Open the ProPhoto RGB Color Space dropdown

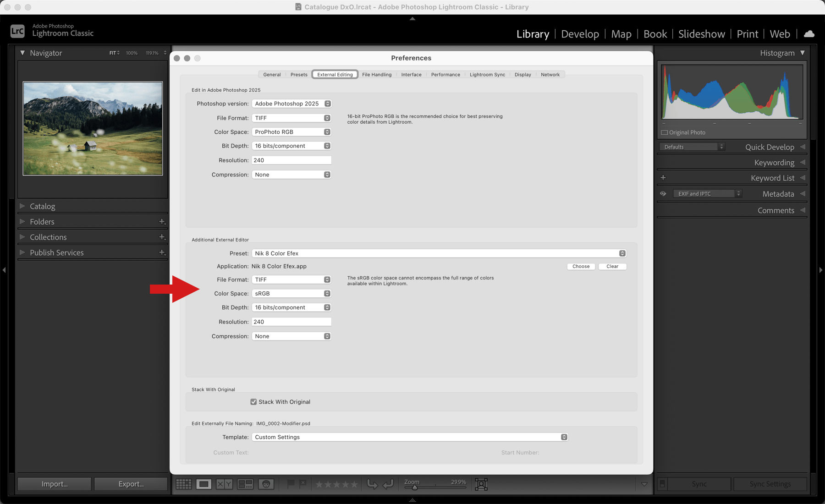coord(291,132)
